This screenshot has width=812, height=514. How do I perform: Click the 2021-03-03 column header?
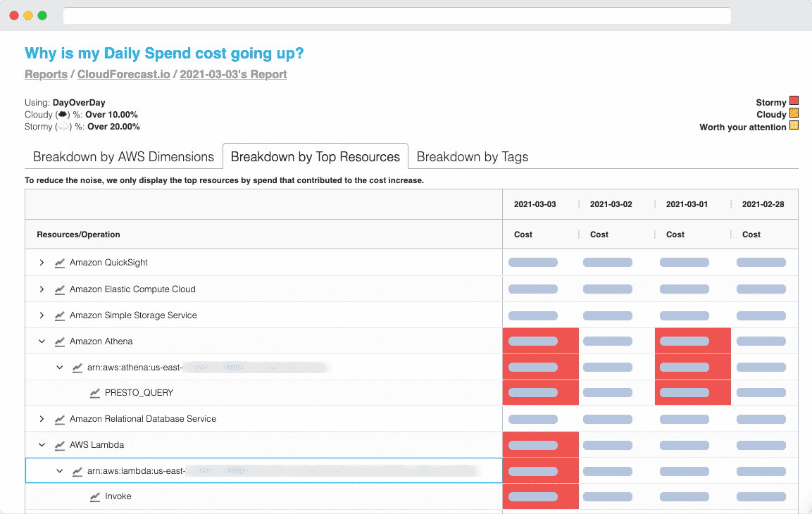[535, 204]
